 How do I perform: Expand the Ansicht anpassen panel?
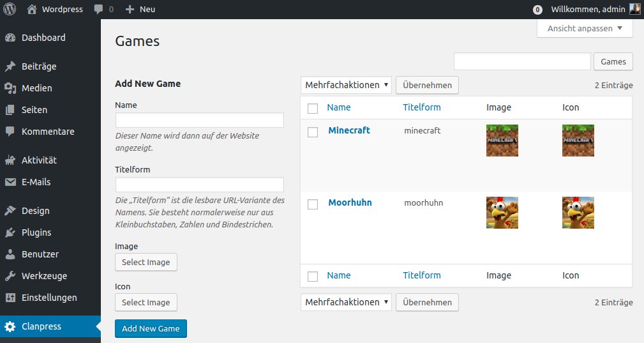pyautogui.click(x=585, y=28)
